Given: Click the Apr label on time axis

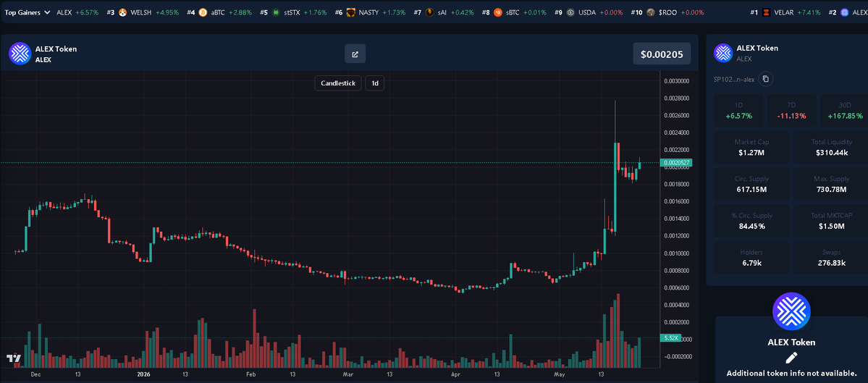Looking at the screenshot, I should [x=455, y=374].
